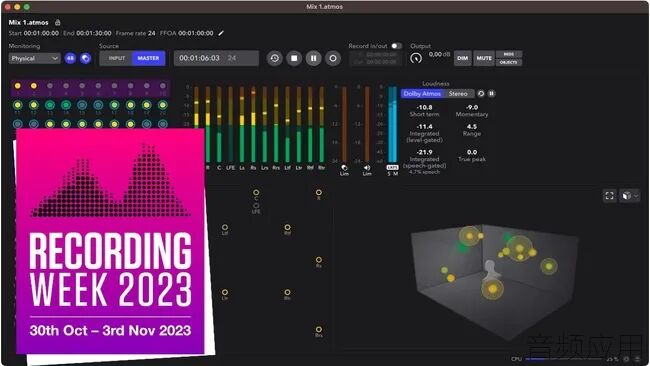650x366 pixels.
Task: Click the lock icon beside Mix 1.atmos
Action: 58,22
